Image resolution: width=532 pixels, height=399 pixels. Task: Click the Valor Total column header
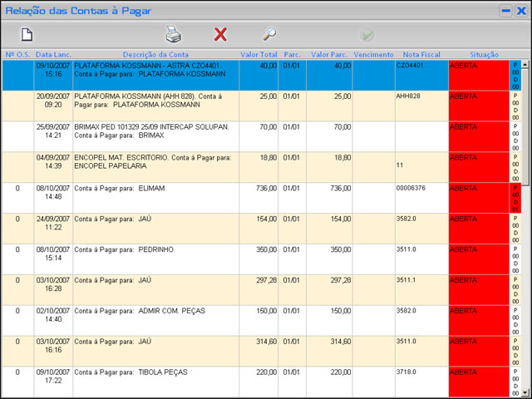pyautogui.click(x=258, y=54)
